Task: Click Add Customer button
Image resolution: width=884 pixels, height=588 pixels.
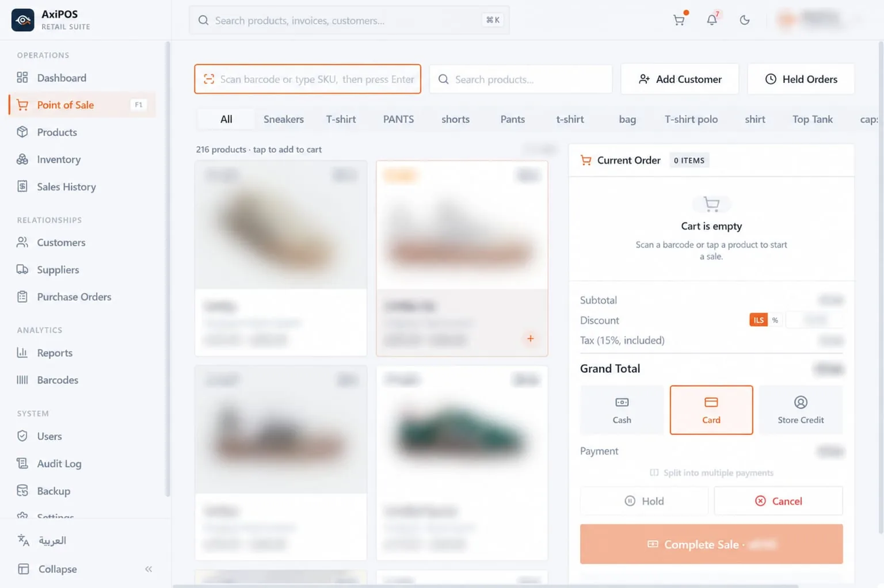Action: [680, 79]
